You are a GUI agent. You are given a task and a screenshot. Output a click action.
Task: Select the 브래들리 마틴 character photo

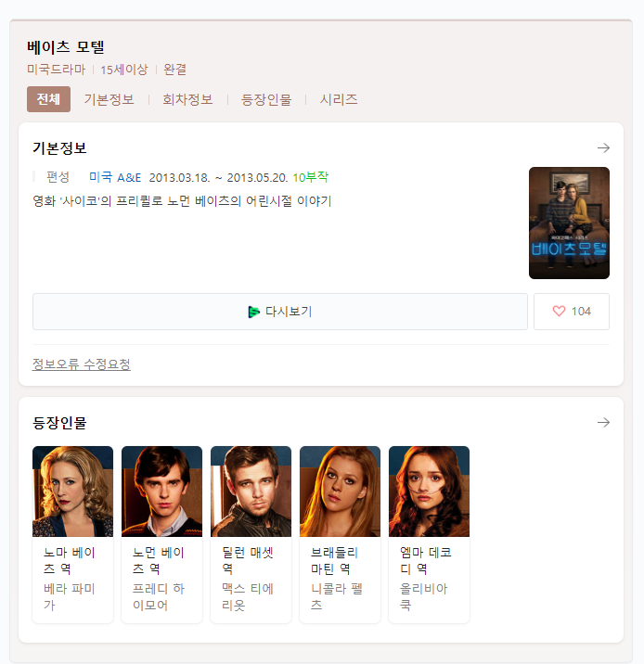[x=340, y=492]
